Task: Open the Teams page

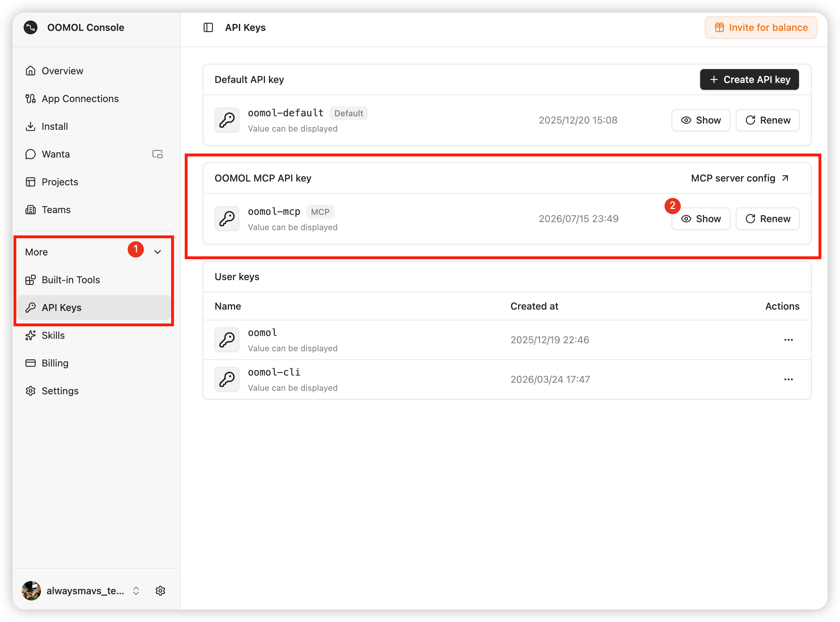Action: (94, 210)
